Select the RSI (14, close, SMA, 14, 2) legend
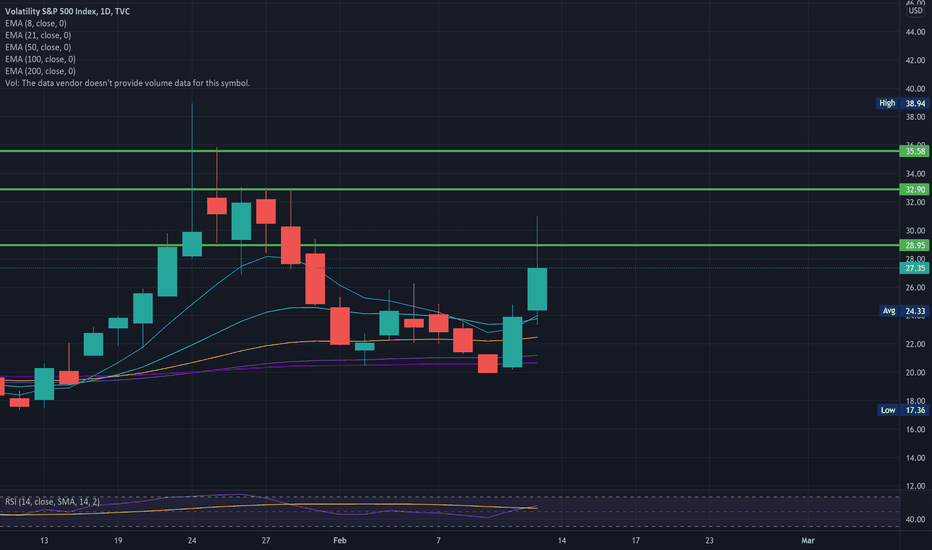The height and width of the screenshot is (550, 932). pyautogui.click(x=52, y=501)
